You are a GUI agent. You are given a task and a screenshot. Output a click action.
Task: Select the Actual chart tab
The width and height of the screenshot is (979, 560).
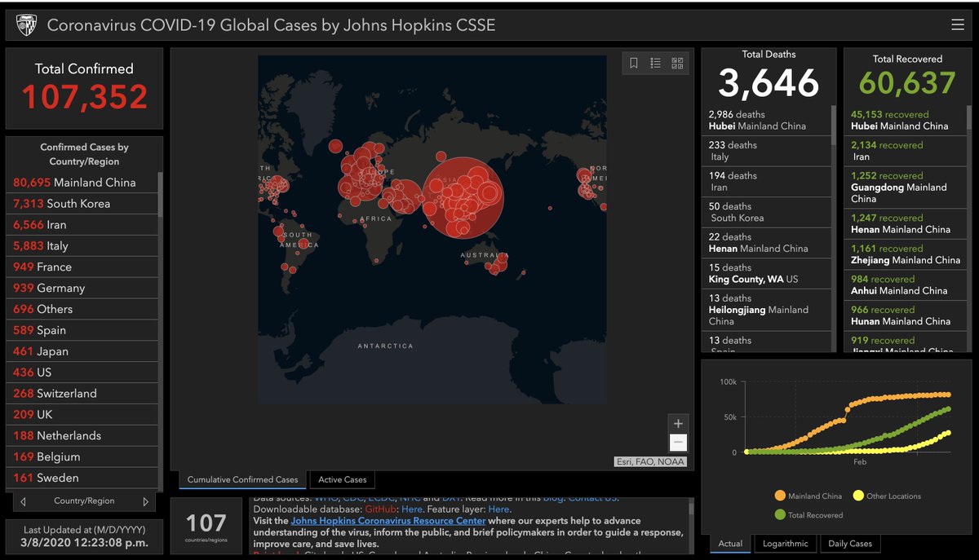730,544
